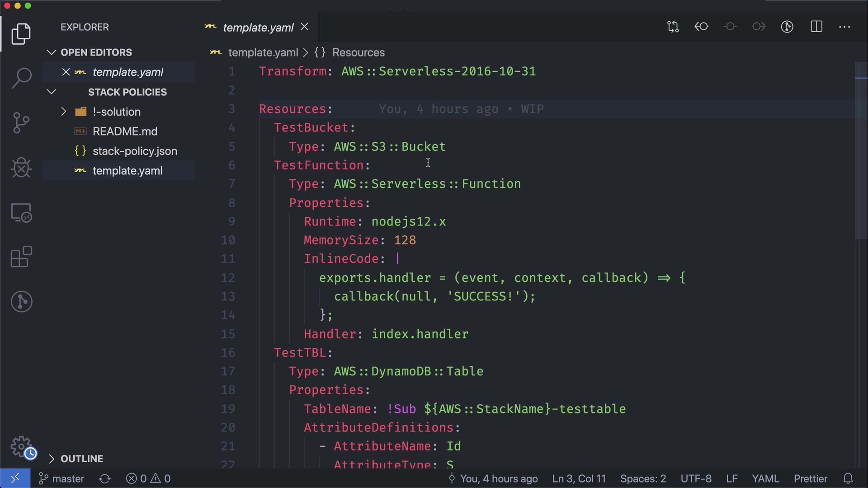Open the Extensions view
The width and height of the screenshot is (868, 488).
pos(21,257)
